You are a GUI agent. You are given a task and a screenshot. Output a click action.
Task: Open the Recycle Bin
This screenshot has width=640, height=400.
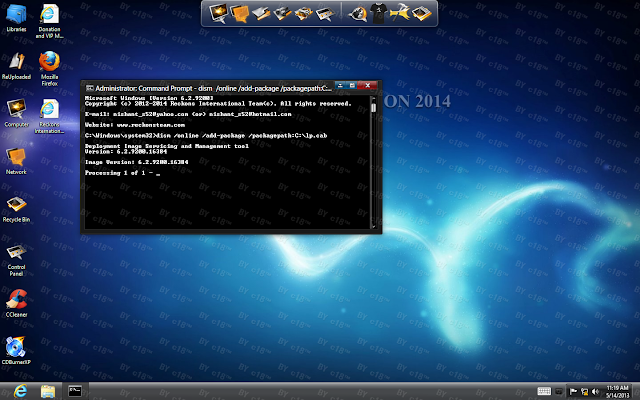(16, 209)
